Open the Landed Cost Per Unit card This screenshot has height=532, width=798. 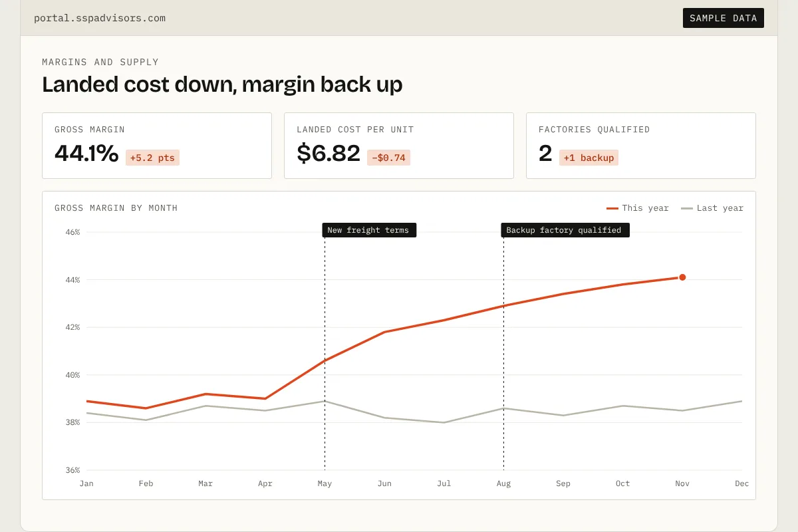click(x=399, y=146)
